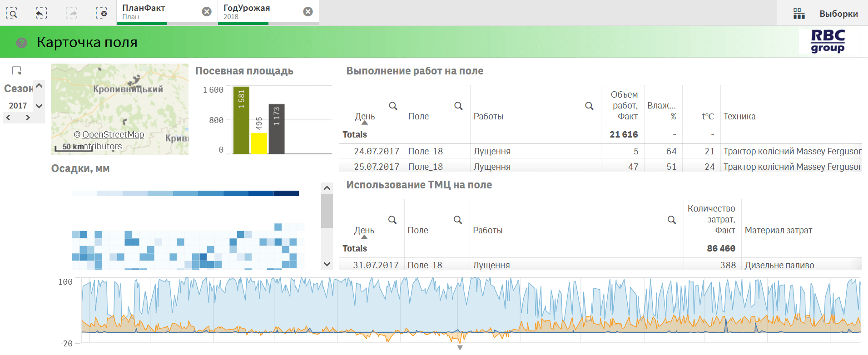Search the Поле column in works table
This screenshot has height=355, width=868.
(x=458, y=106)
